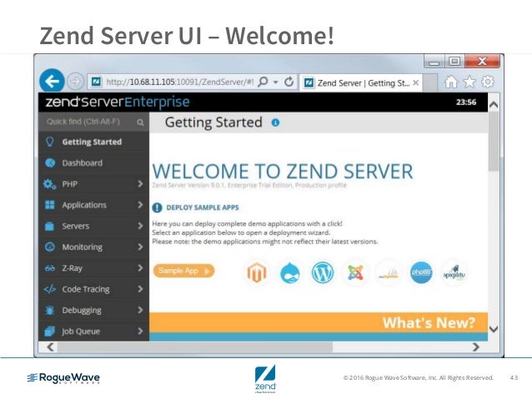Expand the Code Tracing chevron
This screenshot has height=399, width=532.
[x=140, y=289]
